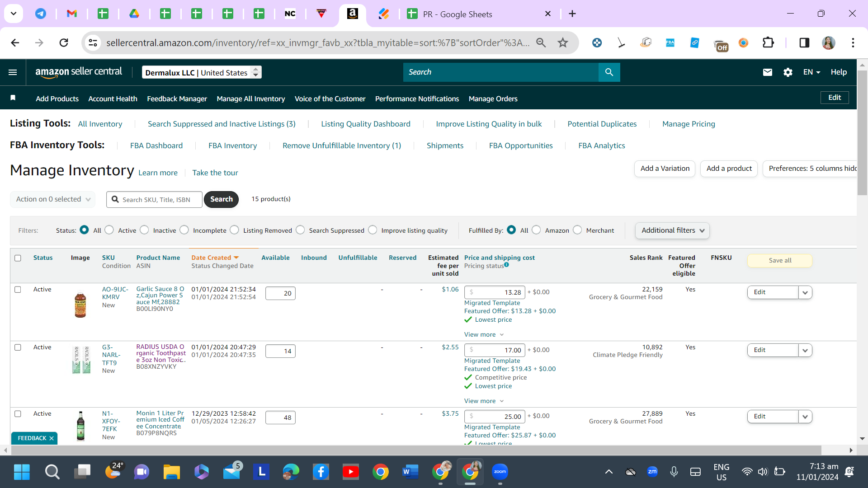Select the All status radio button
868x488 pixels.
pos(84,230)
